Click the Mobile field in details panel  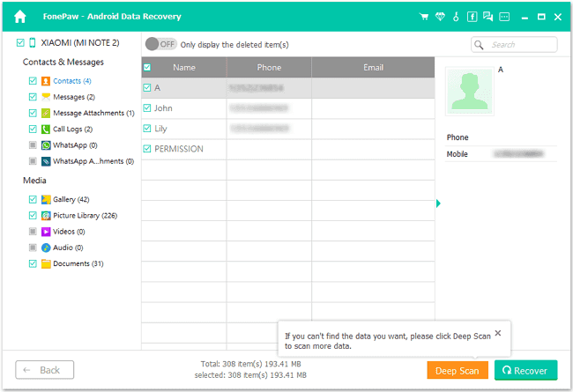coord(501,154)
